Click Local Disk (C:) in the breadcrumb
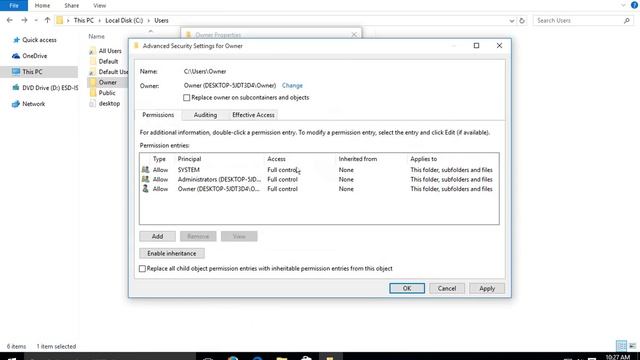Screen dimensions: 640x360 [124, 20]
